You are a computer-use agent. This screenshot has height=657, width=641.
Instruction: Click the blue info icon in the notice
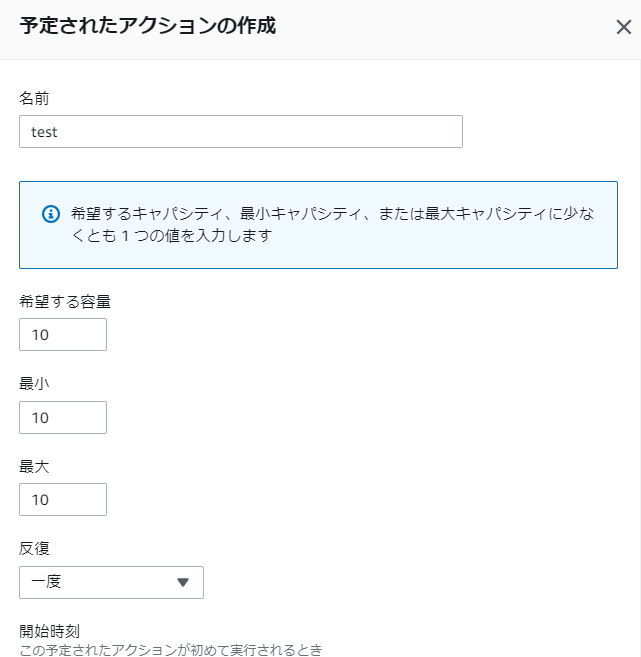[x=51, y=214]
